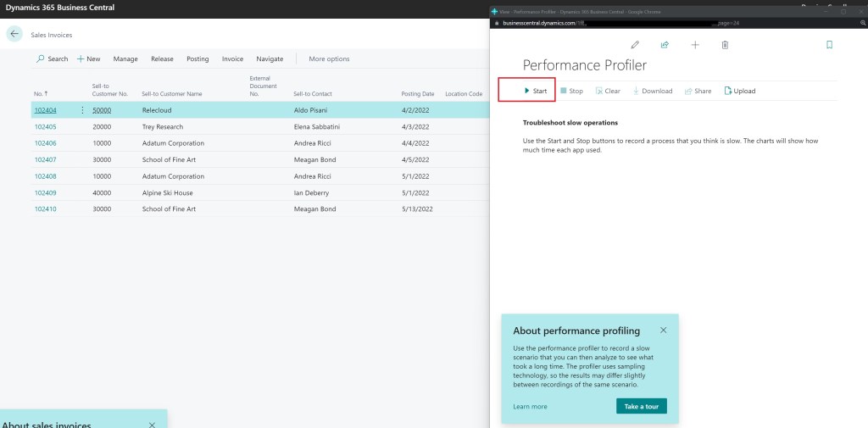Open the Manage menu
This screenshot has width=868, height=428.
[x=125, y=59]
